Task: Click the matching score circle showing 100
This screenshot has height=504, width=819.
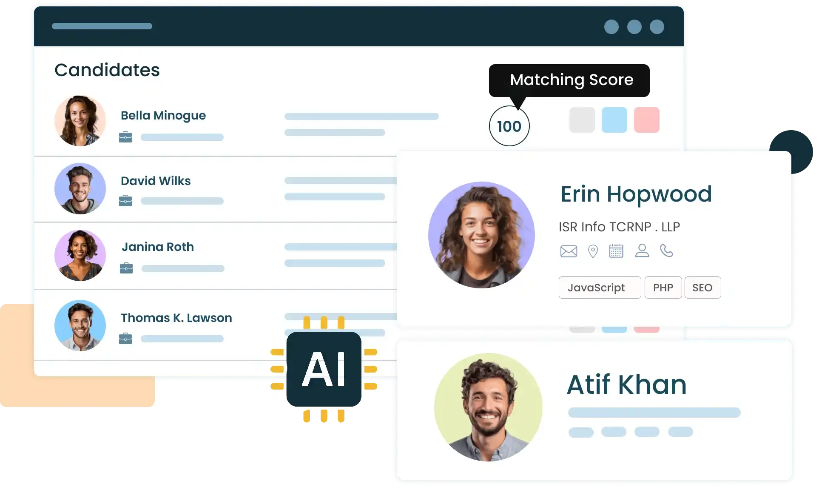Action: (x=508, y=125)
